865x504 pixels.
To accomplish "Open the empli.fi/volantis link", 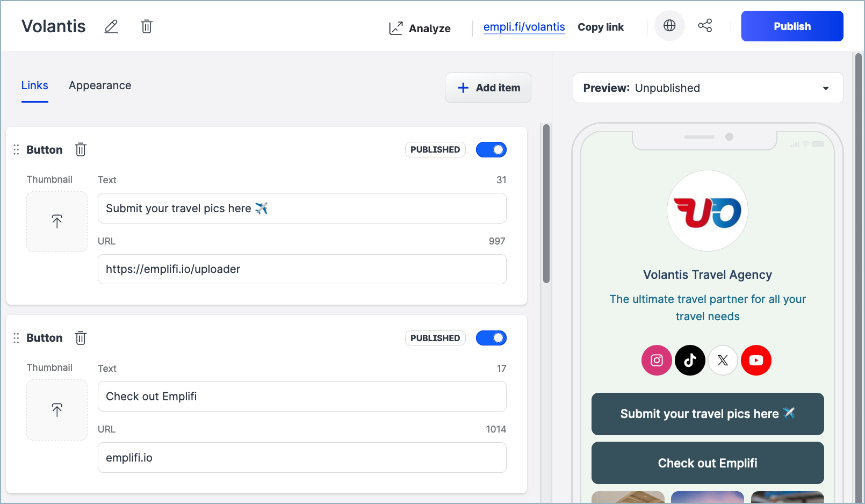I will 524,27.
